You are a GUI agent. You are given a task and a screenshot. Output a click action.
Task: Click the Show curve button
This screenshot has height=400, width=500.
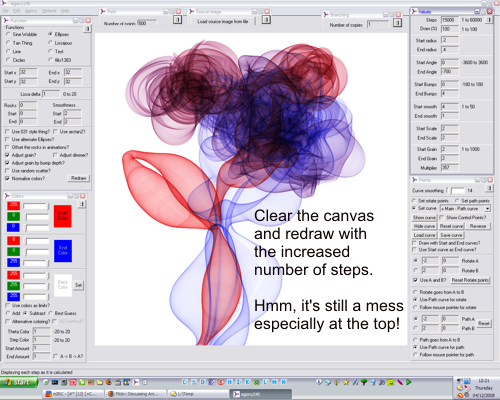pos(424,217)
